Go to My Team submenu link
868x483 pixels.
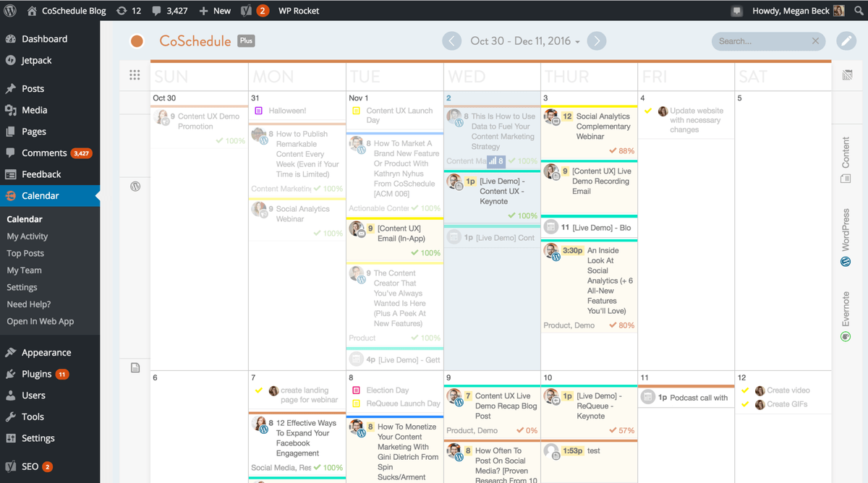coord(24,270)
